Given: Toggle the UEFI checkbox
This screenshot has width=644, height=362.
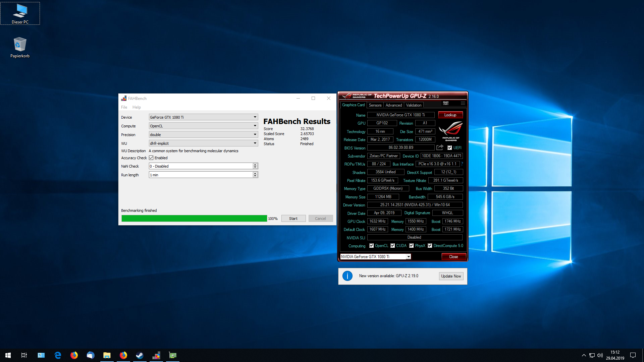Looking at the screenshot, I should click(449, 148).
